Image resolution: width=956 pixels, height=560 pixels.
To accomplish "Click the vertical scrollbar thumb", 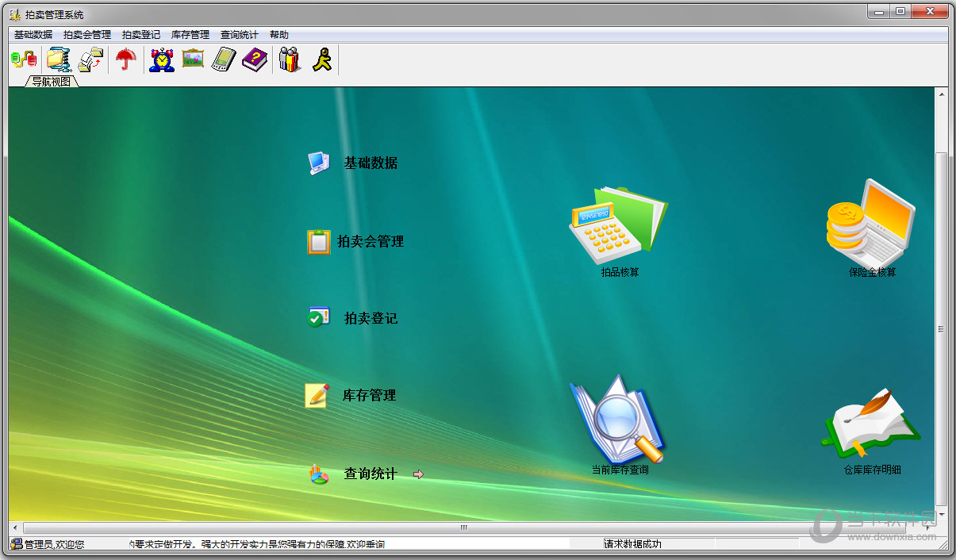I will click(x=942, y=328).
